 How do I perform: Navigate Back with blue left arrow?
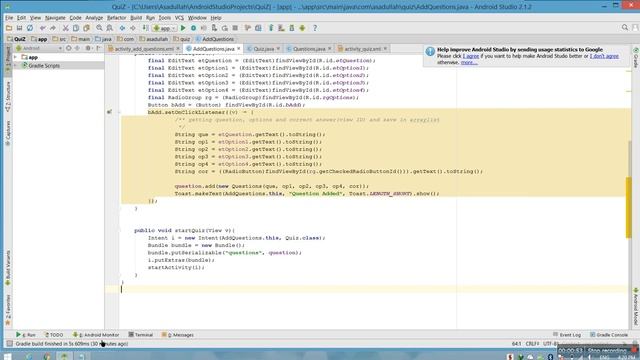(x=122, y=28)
